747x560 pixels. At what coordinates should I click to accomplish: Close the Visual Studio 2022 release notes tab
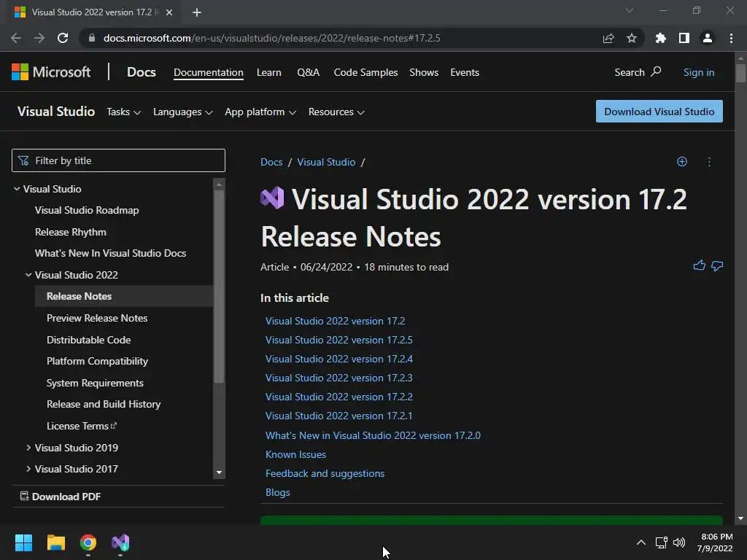click(169, 12)
